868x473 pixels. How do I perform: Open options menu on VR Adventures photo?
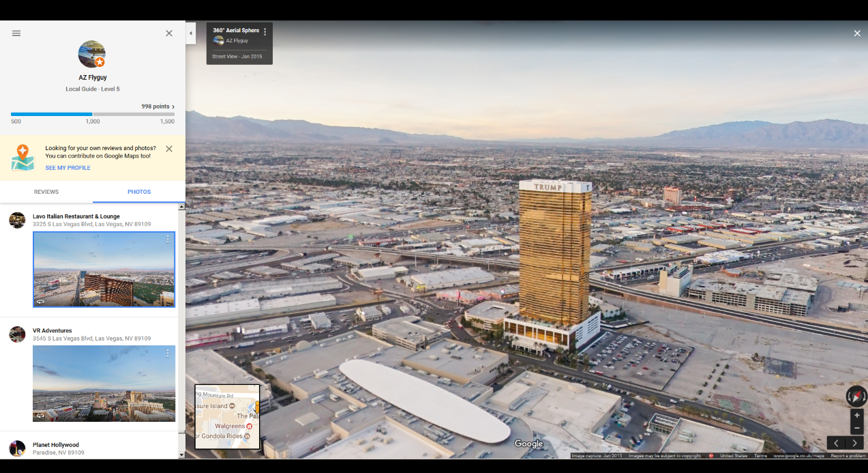[168, 353]
